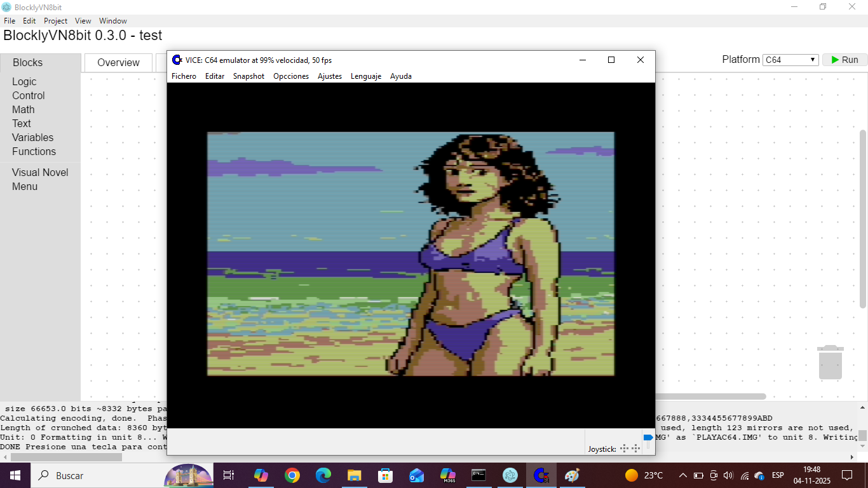The image size is (868, 488).
Task: Open the Editar menu in VICE
Action: (215, 76)
